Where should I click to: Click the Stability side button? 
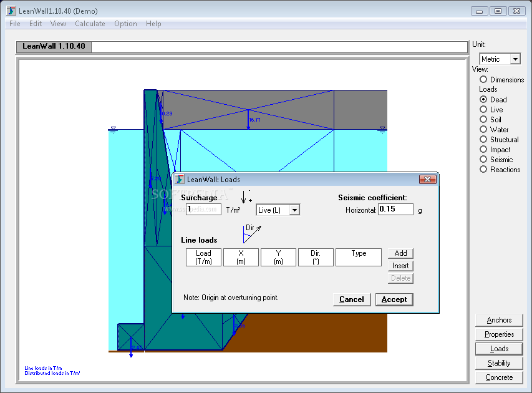click(499, 363)
